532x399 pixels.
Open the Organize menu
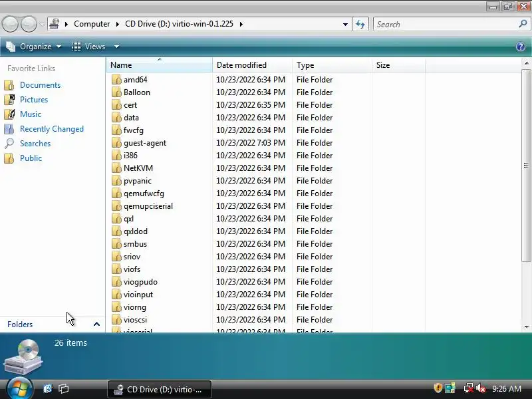coord(34,47)
